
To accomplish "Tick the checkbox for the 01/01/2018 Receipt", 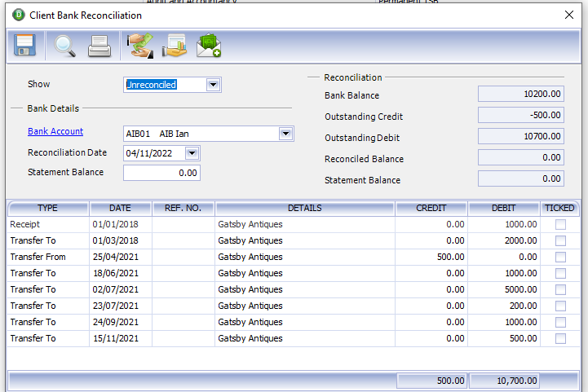I will (x=560, y=224).
